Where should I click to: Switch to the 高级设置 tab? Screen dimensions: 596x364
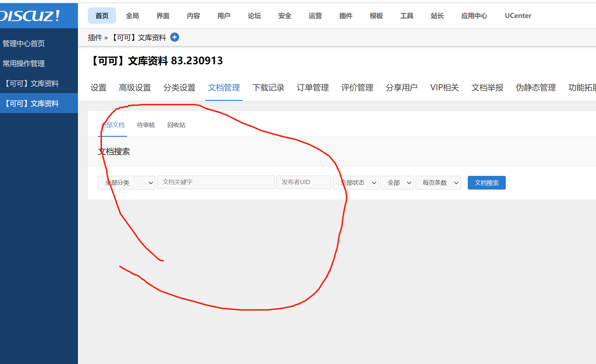pyautogui.click(x=135, y=87)
